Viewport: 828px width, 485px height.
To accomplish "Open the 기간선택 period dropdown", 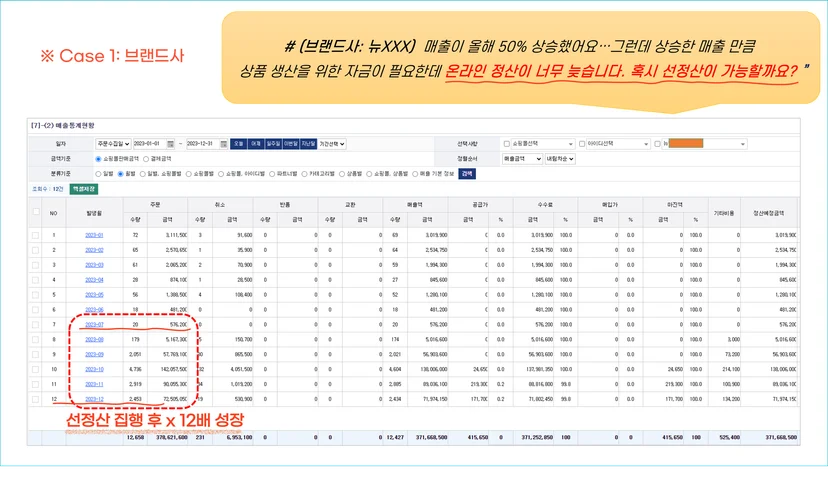I will pos(332,144).
